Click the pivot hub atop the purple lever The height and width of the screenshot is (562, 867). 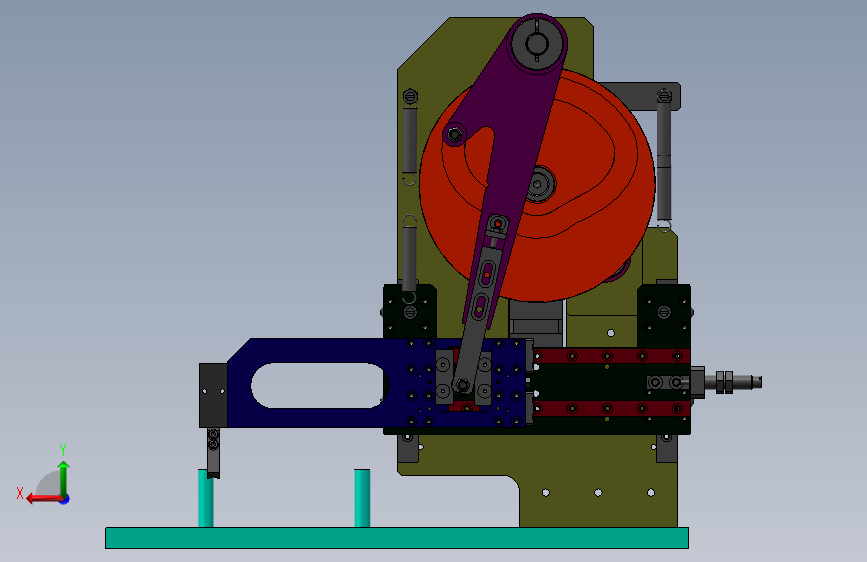click(x=537, y=43)
